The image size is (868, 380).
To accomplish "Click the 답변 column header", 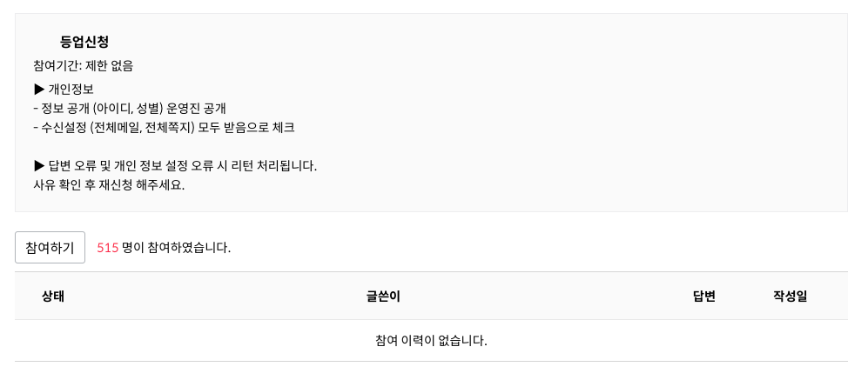I will coord(703,296).
